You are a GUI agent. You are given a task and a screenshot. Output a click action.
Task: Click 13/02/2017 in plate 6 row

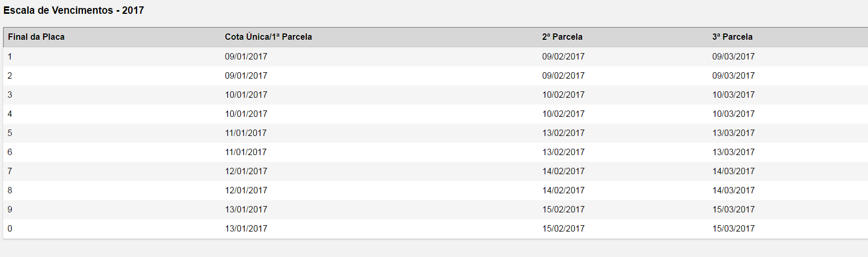563,152
